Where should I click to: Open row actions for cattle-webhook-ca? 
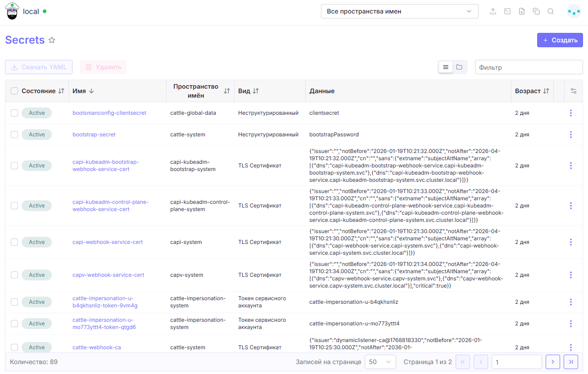point(571,347)
